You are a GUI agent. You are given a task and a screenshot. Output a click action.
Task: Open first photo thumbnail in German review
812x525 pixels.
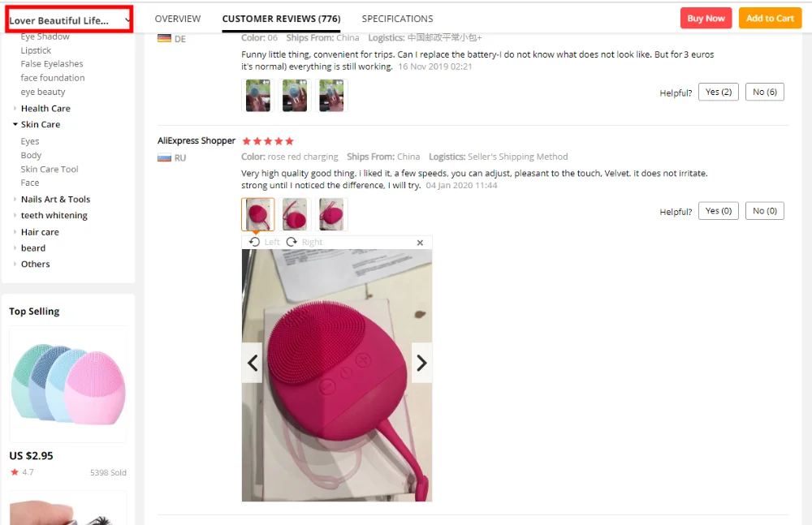(258, 95)
